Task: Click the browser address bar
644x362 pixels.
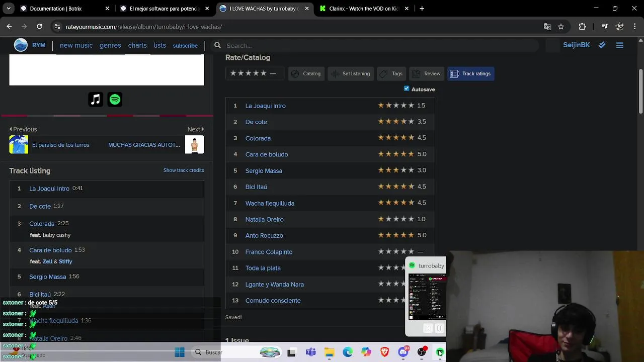Action: pyautogui.click(x=302, y=27)
